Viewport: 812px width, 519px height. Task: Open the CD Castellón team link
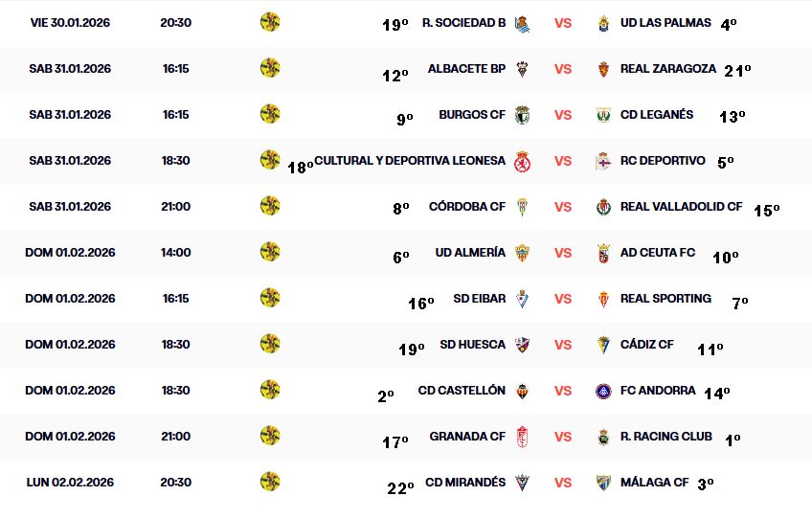point(462,391)
